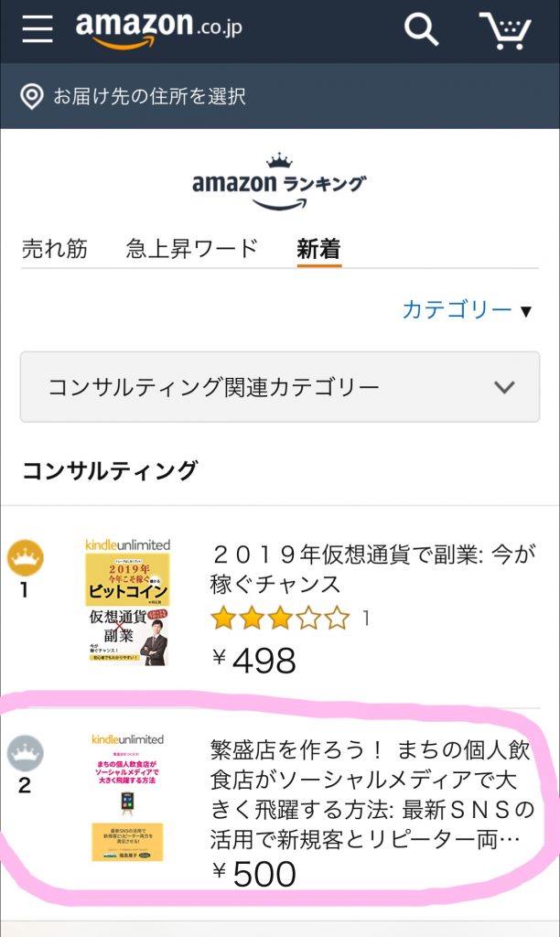Click the gold crown rank 1 badge

click(26, 556)
